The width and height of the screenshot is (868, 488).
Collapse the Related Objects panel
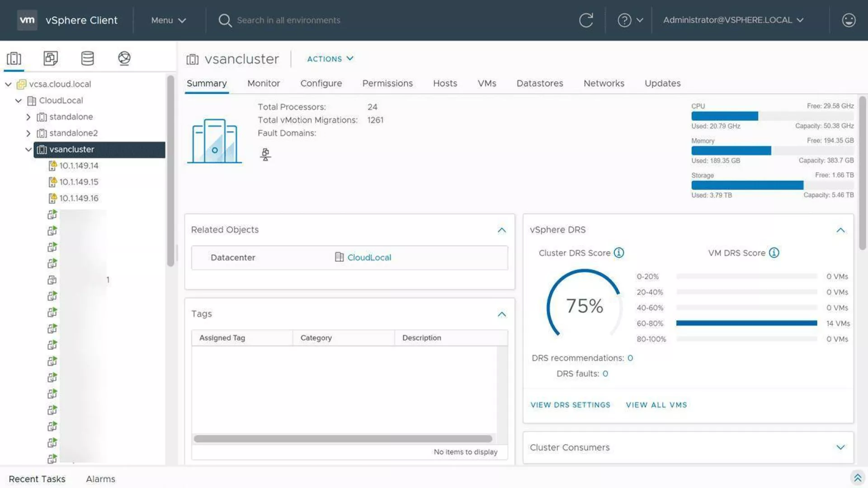pos(502,230)
